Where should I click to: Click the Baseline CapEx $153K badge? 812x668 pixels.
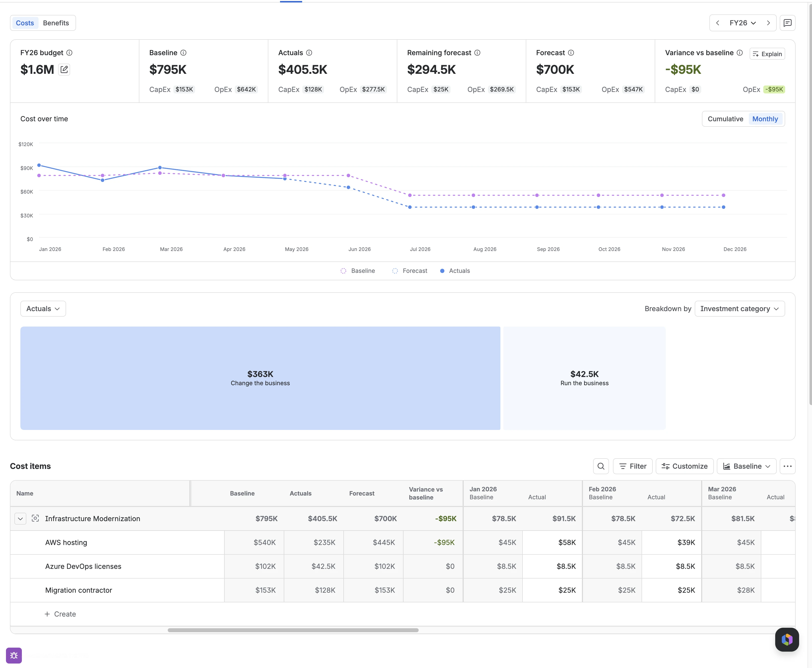(x=184, y=89)
